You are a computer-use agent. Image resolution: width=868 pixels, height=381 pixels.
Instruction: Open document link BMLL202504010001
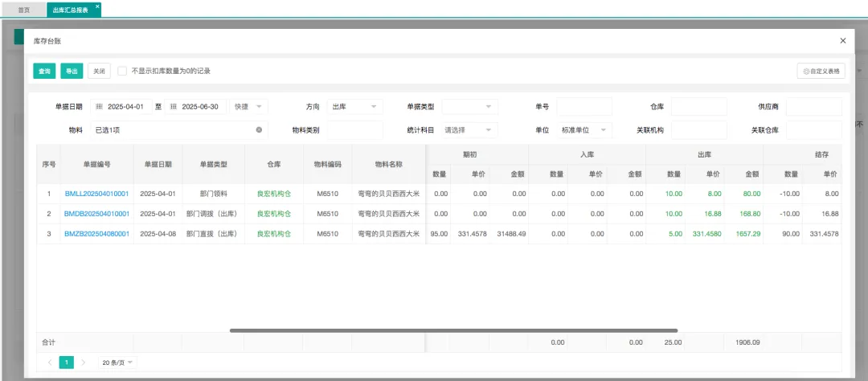96,194
